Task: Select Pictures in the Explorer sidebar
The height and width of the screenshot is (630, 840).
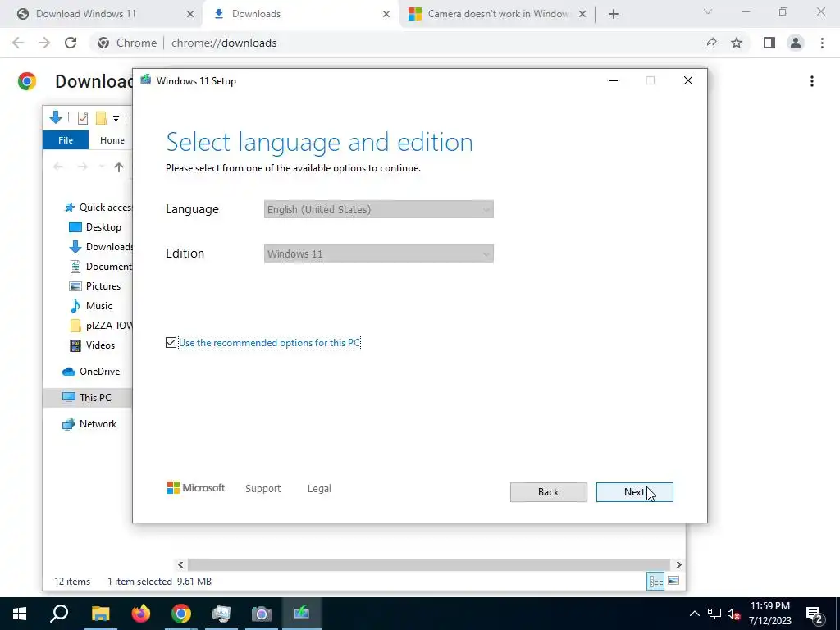Action: (x=95, y=286)
